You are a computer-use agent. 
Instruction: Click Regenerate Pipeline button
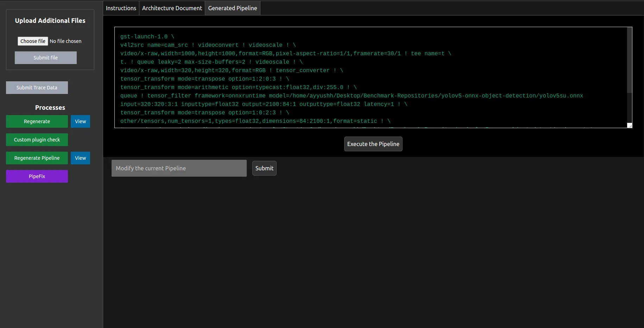[x=37, y=158]
